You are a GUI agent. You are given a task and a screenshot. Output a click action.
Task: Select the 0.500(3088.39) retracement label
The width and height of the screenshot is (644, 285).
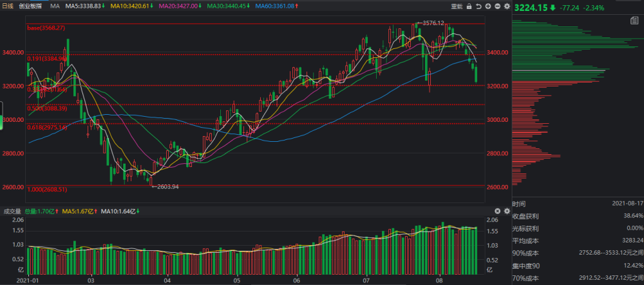46,108
